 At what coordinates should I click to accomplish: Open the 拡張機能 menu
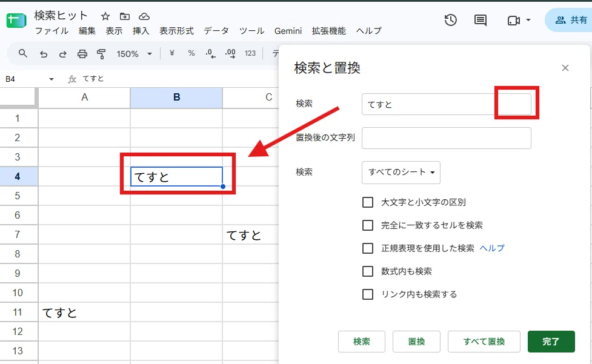tap(329, 31)
